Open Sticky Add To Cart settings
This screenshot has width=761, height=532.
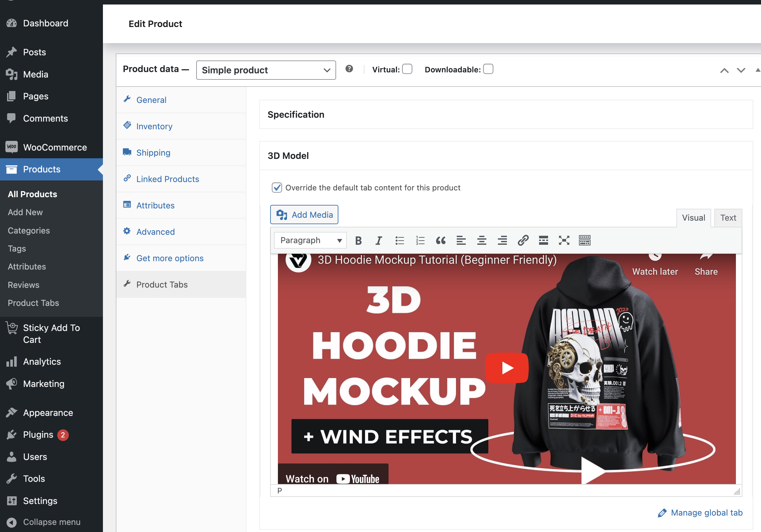[x=51, y=334]
